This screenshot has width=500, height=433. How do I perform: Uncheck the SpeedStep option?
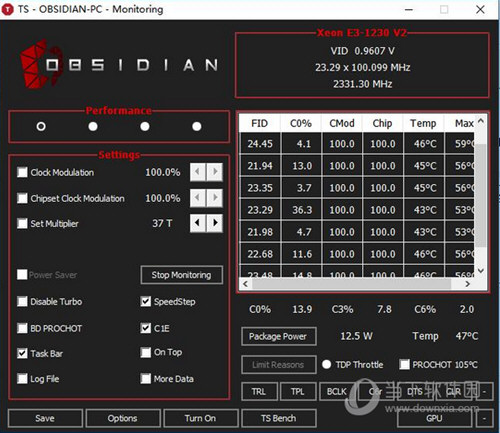(x=146, y=302)
